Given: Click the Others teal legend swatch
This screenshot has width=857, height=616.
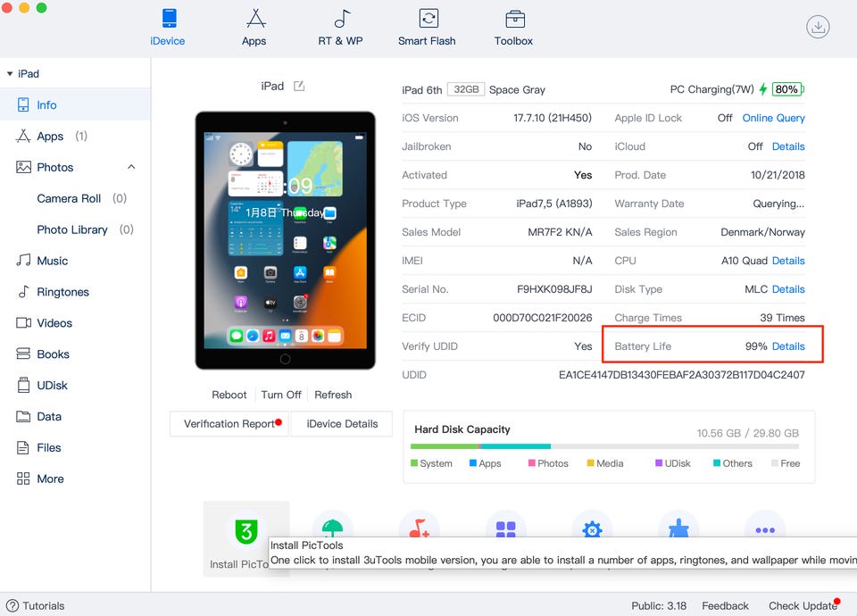Looking at the screenshot, I should click(717, 463).
